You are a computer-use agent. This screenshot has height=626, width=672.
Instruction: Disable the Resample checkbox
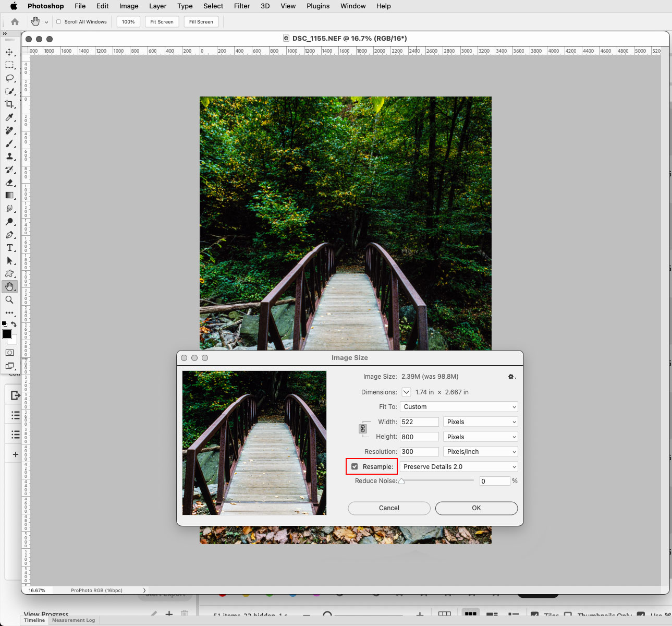tap(355, 466)
